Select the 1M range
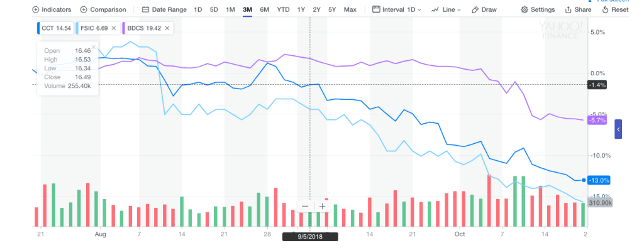 point(230,9)
